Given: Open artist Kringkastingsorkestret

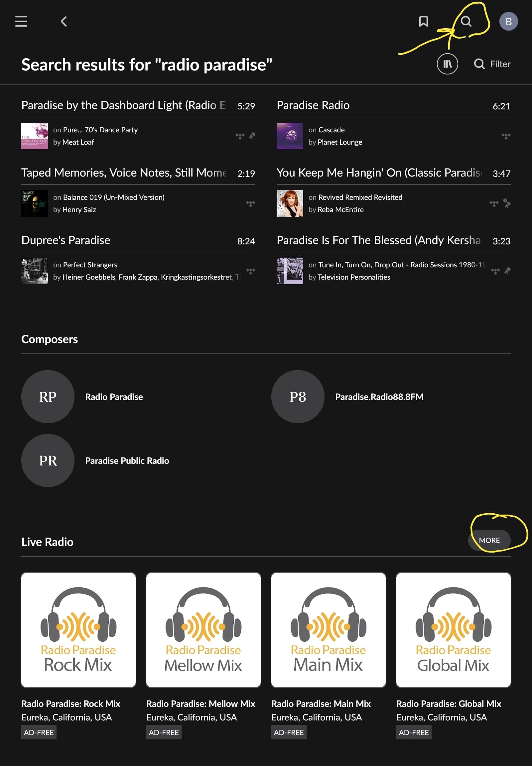Looking at the screenshot, I should (196, 277).
